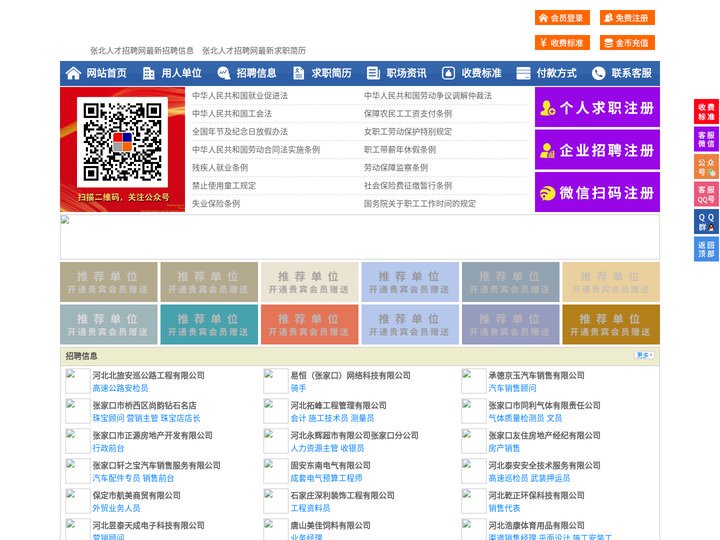Open 网站首页 in the navigation bar
The width and height of the screenshot is (720, 540).
tap(107, 73)
